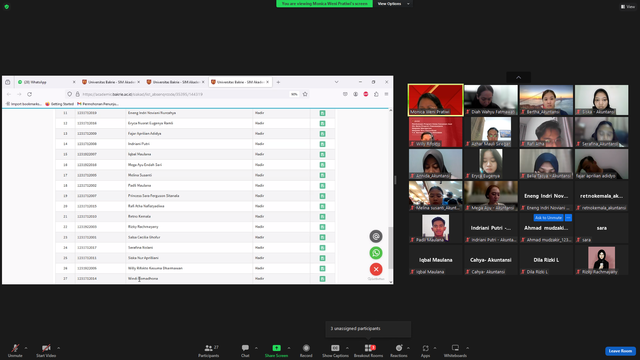Click green attendance icon for Iqbal Maulana row

tap(322, 154)
